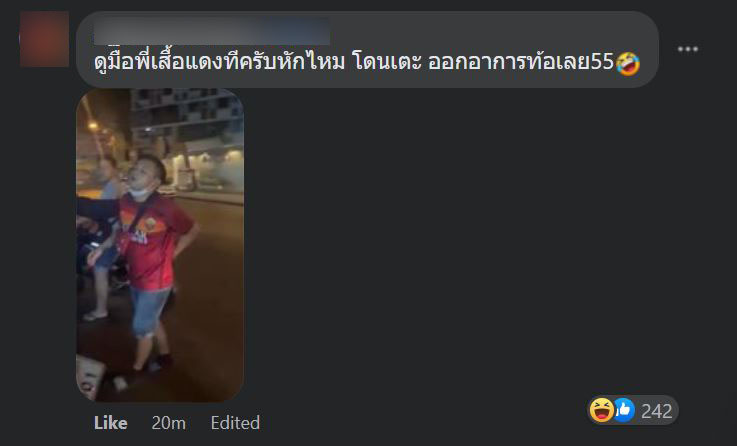
Task: Click the red shirt's chest logo in photo
Action: (150, 224)
